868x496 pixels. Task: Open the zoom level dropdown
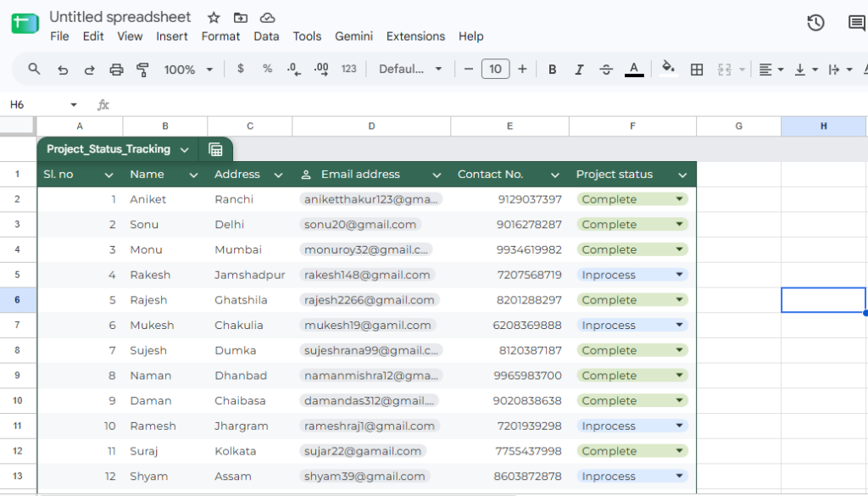point(188,70)
